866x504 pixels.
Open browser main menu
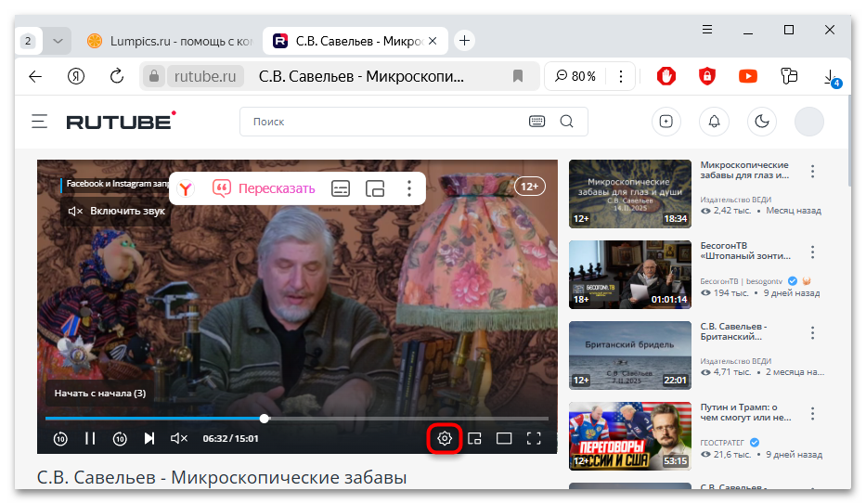pyautogui.click(x=707, y=30)
